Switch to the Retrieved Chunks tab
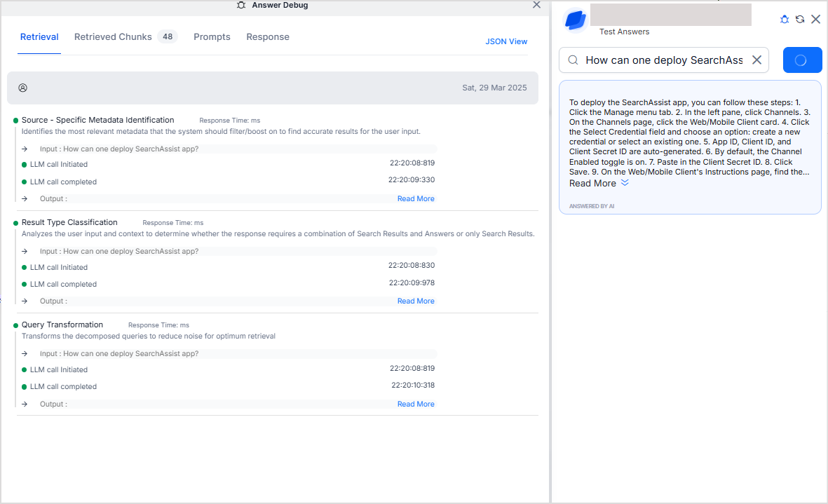Screen dimensions: 828x504 click(113, 37)
